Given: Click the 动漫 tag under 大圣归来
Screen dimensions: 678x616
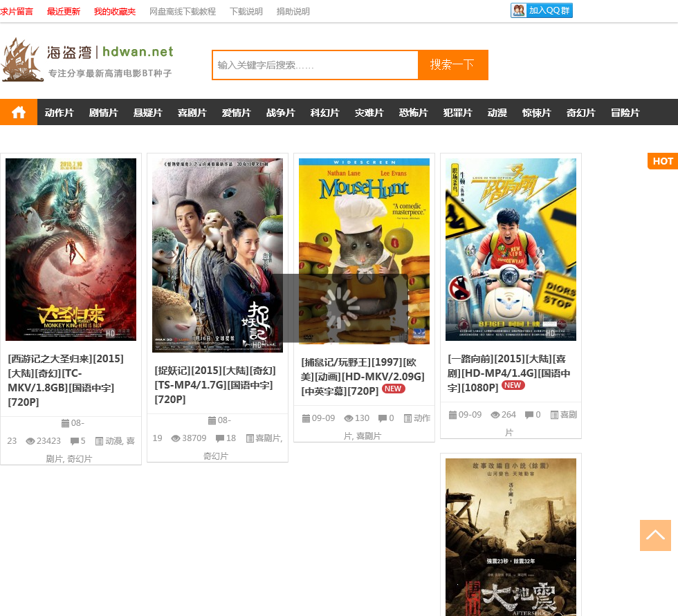Looking at the screenshot, I should point(113,441).
